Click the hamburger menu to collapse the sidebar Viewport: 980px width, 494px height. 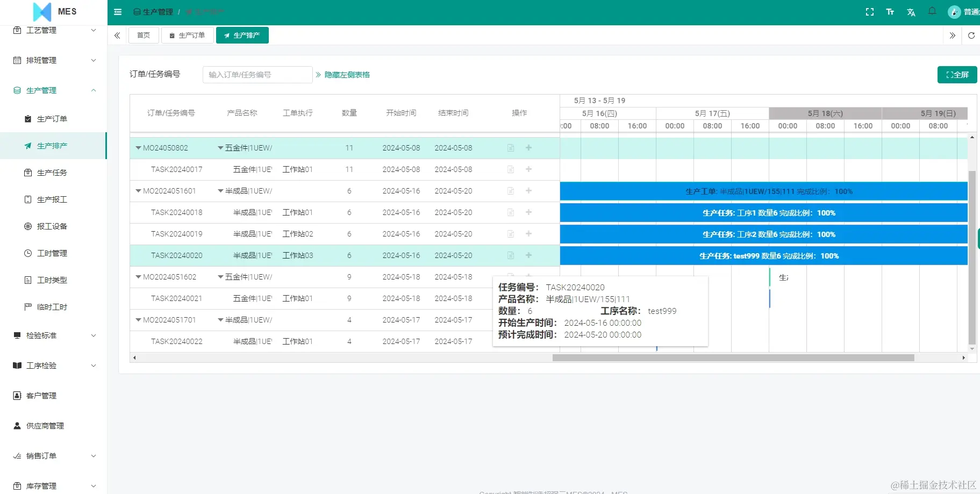[x=118, y=11]
